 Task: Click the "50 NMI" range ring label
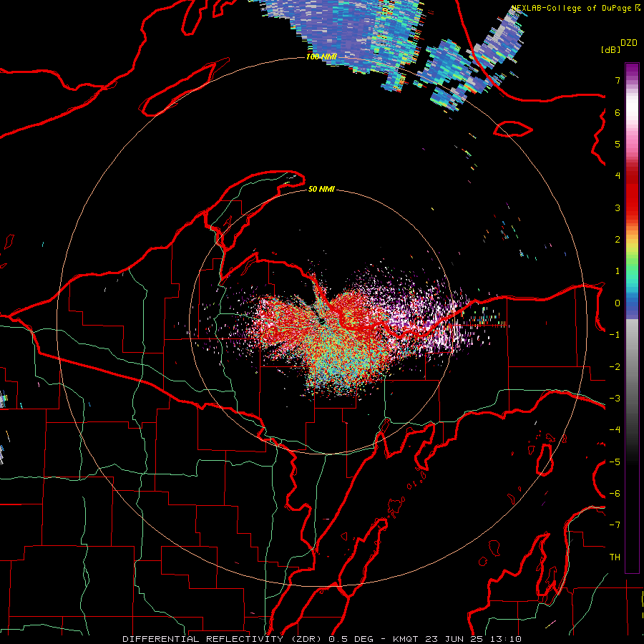tap(321, 189)
